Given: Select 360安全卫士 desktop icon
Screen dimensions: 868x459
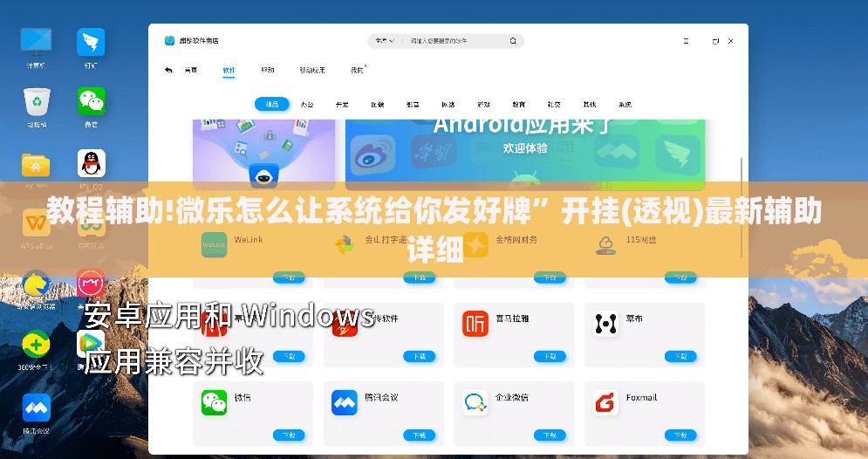Looking at the screenshot, I should click(x=36, y=345).
